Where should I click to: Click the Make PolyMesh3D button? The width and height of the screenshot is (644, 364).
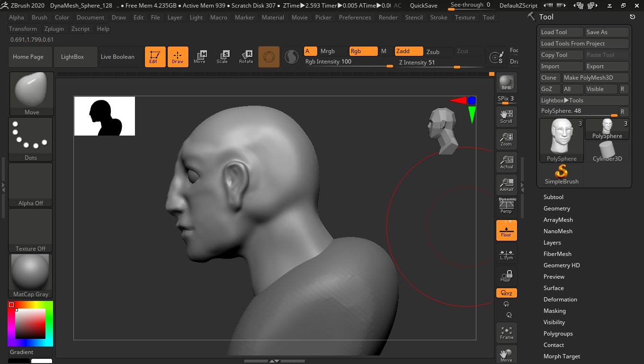(595, 78)
